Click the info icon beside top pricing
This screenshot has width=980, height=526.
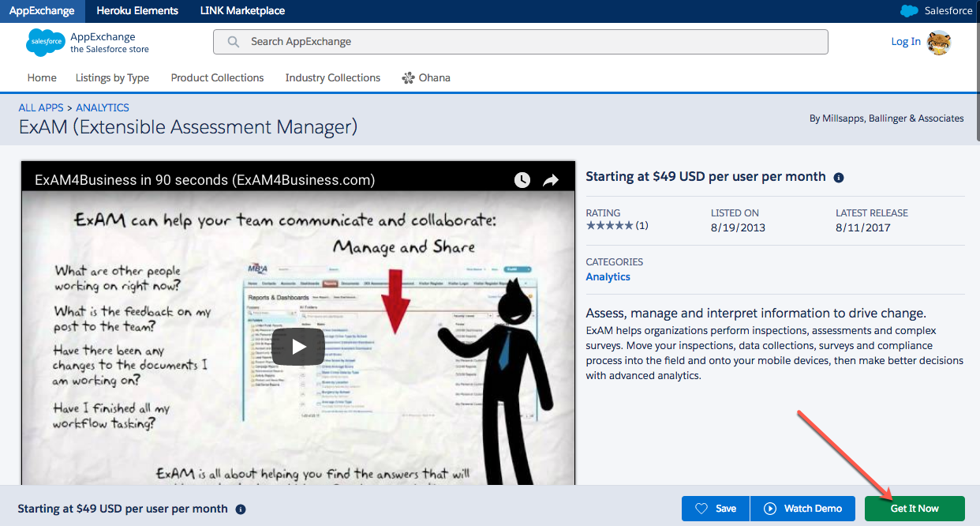pos(839,178)
